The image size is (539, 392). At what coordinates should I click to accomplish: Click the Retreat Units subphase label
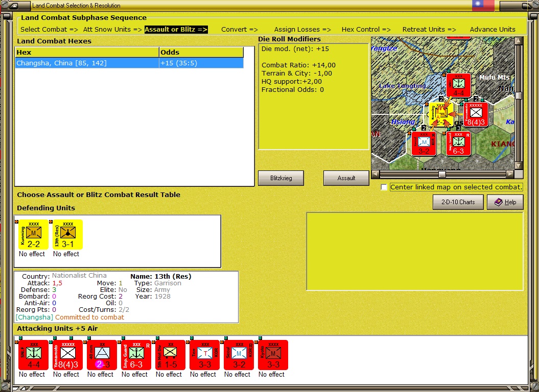point(429,30)
